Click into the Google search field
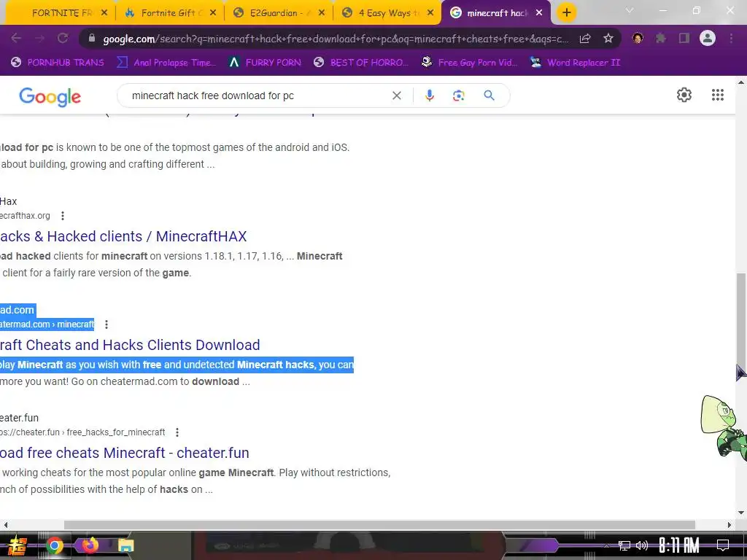 [258, 96]
